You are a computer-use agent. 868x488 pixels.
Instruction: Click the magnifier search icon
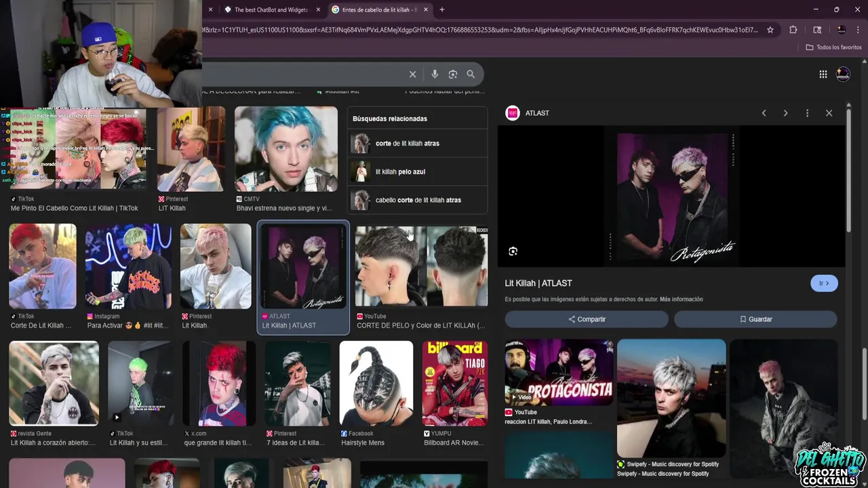471,75
